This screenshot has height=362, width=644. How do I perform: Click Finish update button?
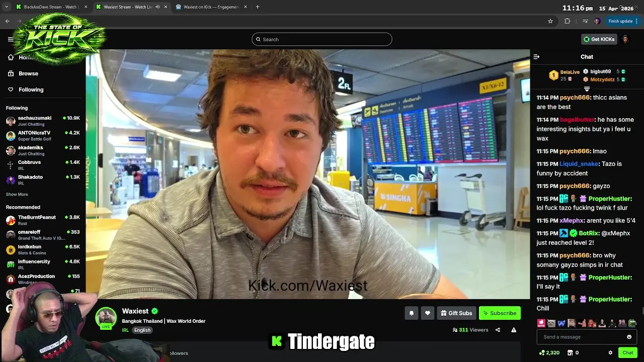coord(623,21)
